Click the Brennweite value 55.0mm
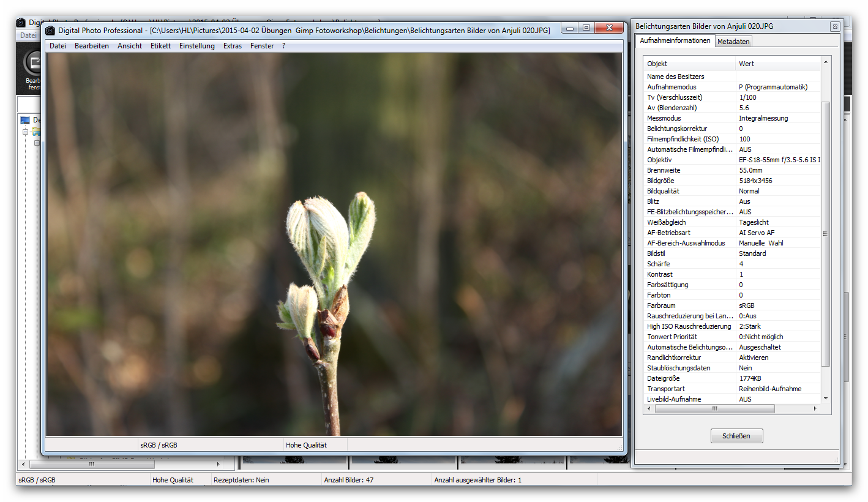The width and height of the screenshot is (868, 502). coord(750,170)
